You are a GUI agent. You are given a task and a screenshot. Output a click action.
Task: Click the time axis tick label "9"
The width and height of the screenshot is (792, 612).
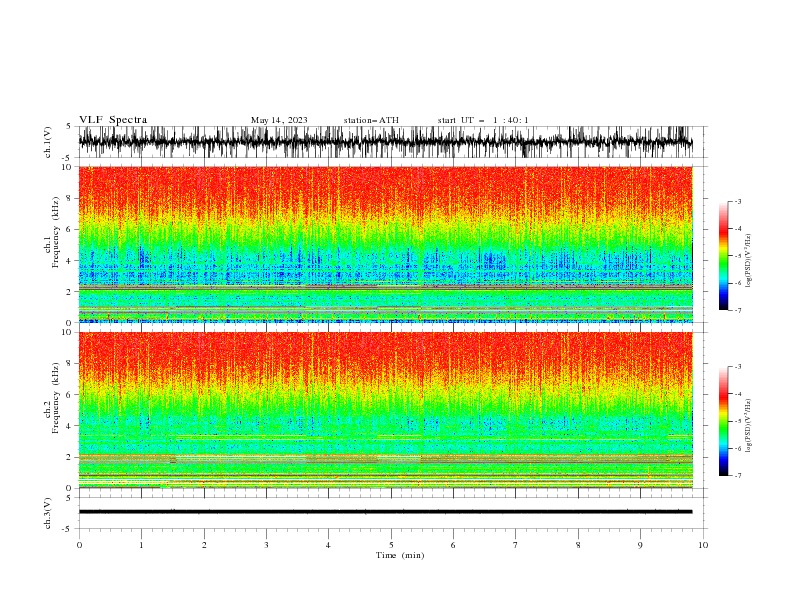click(x=640, y=545)
